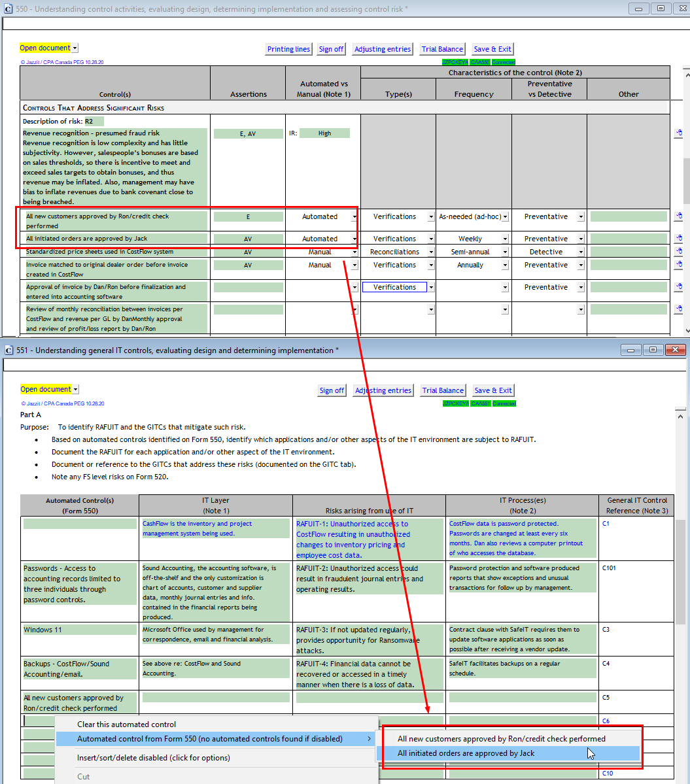This screenshot has width=690, height=784.
Task: Expand Automated dropdown for 'All initiated orders' row
Action: (354, 239)
